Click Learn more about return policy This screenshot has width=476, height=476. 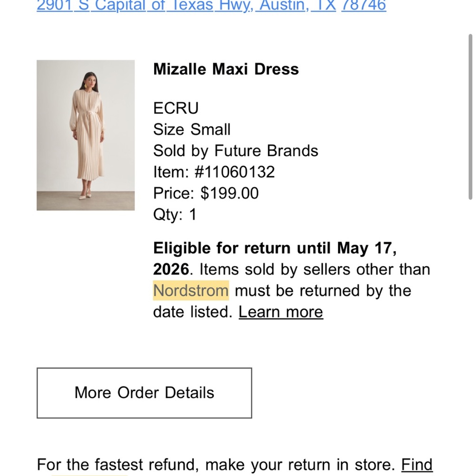tap(280, 312)
